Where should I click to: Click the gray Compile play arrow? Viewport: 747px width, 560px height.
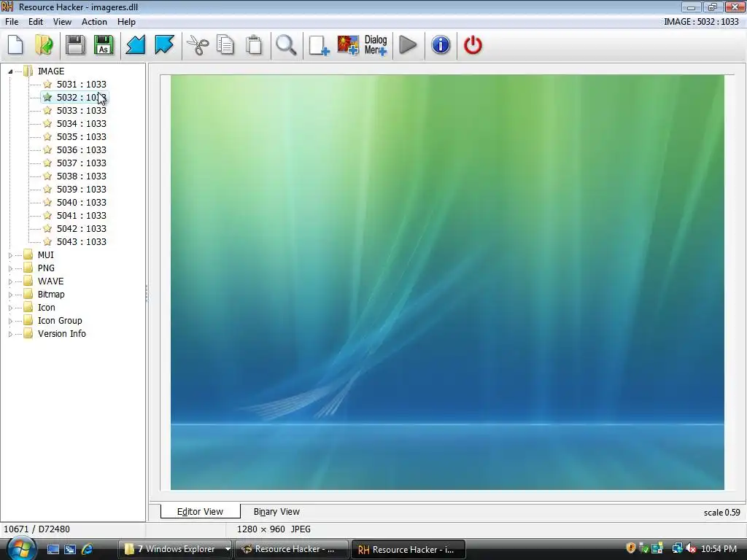pyautogui.click(x=408, y=45)
